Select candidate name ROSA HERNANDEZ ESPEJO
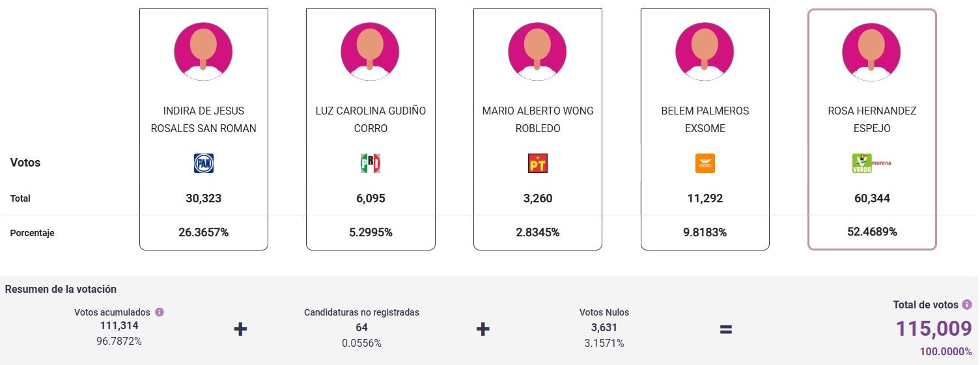The width and height of the screenshot is (980, 365). [x=872, y=120]
